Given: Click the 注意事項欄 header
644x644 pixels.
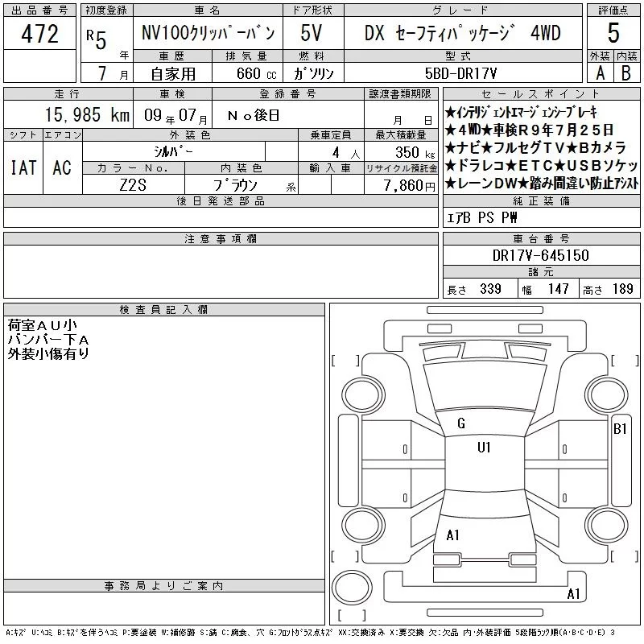Looking at the screenshot, I should [x=221, y=239].
